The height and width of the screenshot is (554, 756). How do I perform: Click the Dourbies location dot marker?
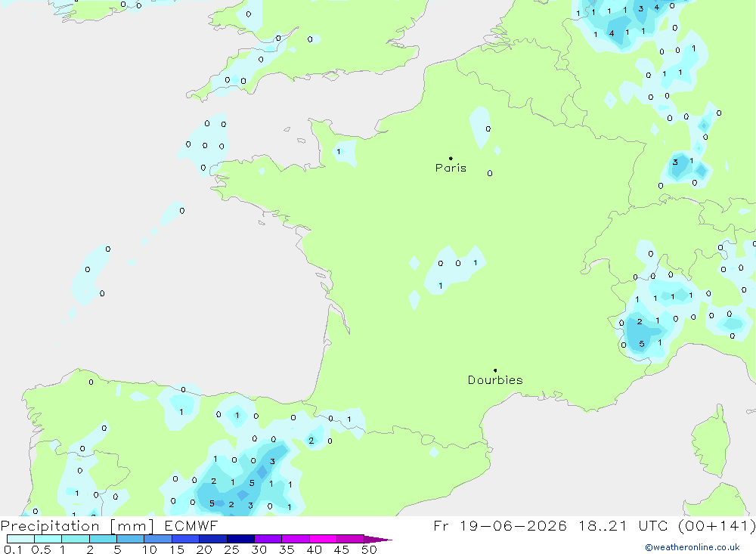click(495, 370)
